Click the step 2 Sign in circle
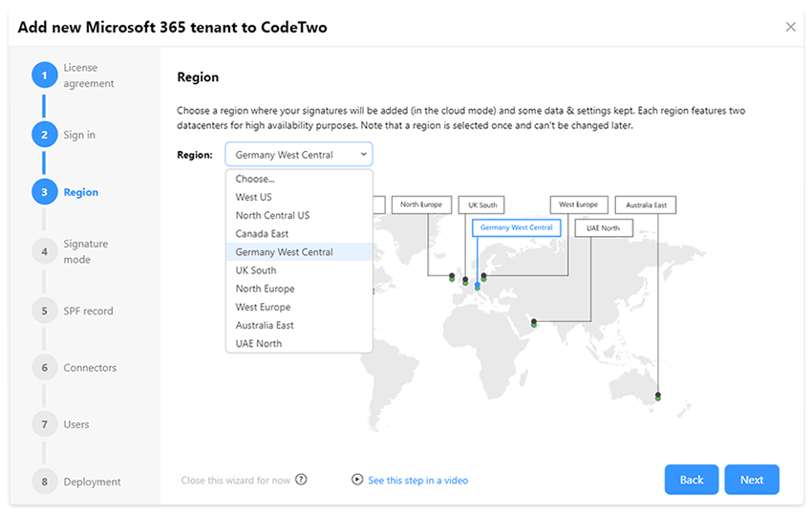 [x=45, y=135]
